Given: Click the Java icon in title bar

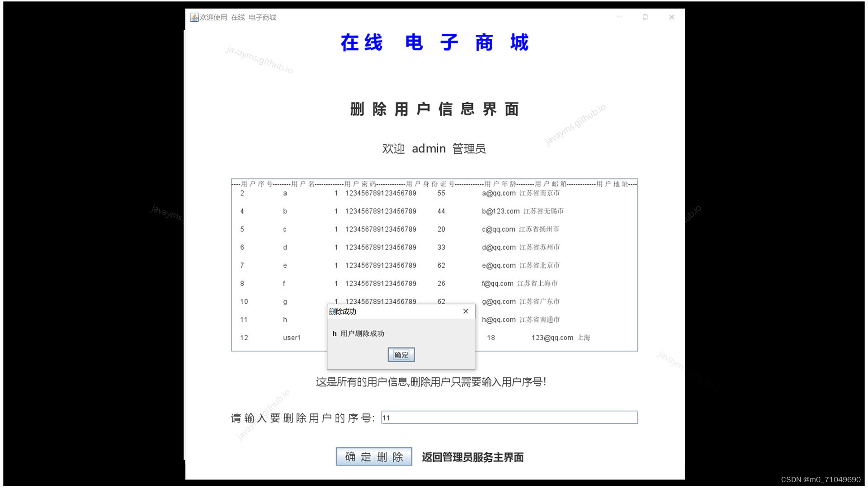Looking at the screenshot, I should tap(194, 17).
